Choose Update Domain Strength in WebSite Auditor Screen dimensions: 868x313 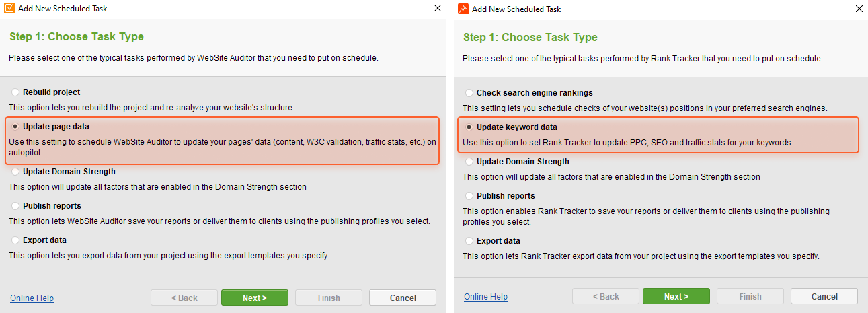15,172
